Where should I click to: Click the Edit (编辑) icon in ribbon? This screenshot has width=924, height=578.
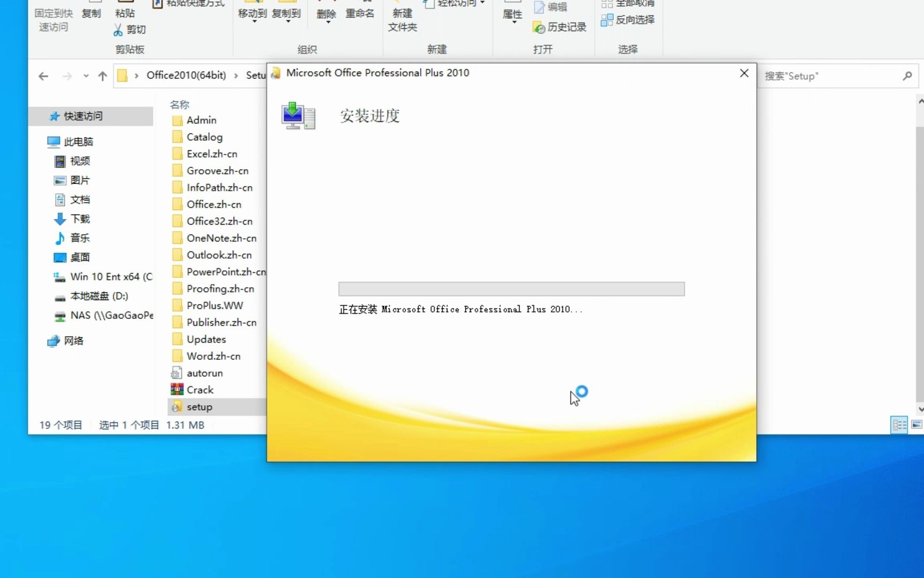[x=539, y=7]
